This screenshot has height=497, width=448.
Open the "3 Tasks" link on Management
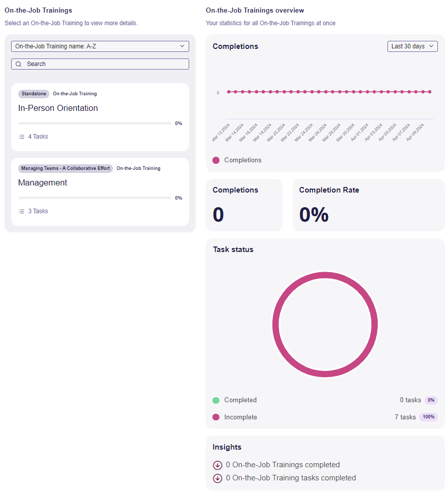[x=39, y=211]
